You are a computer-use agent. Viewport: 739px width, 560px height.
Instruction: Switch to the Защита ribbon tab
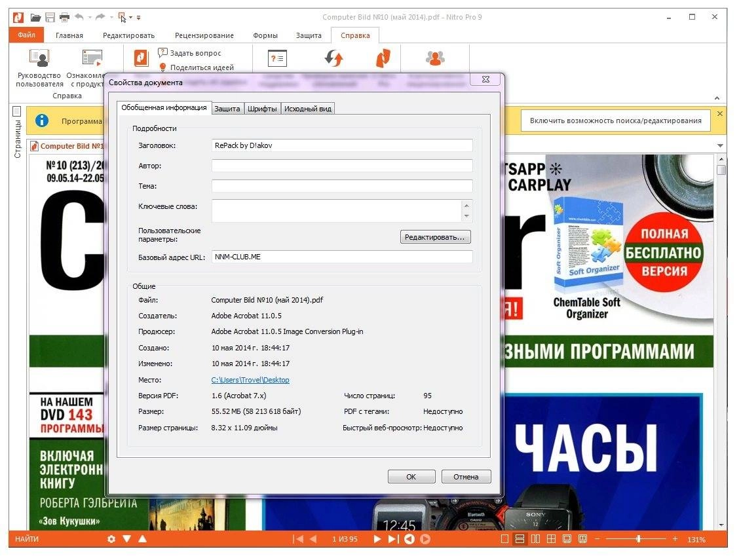(x=309, y=35)
